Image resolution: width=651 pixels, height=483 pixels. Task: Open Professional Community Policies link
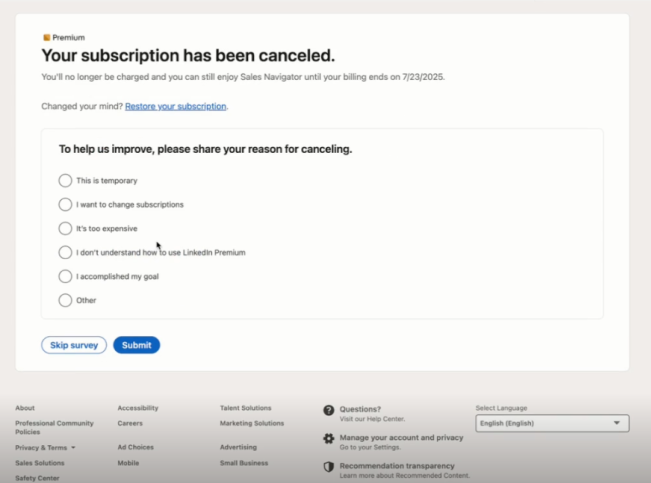point(54,427)
